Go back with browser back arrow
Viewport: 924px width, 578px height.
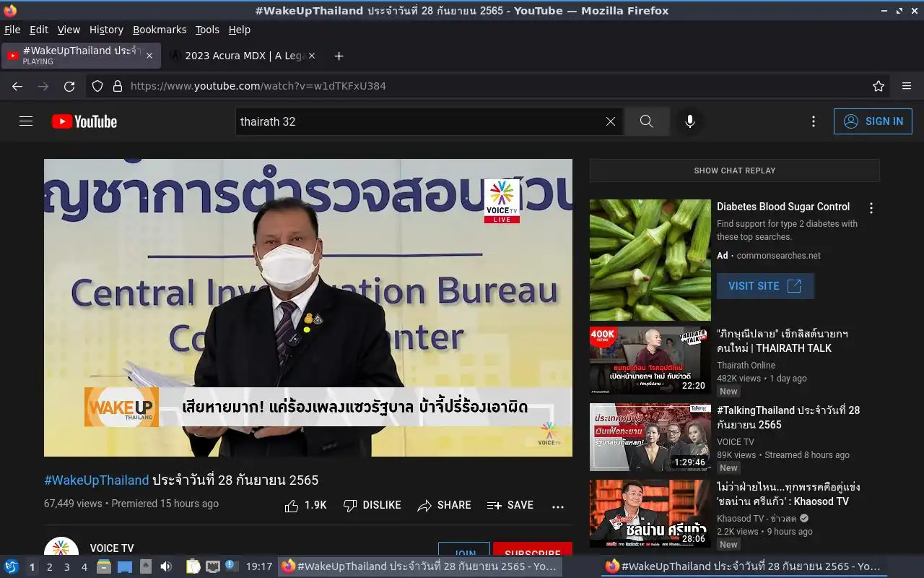click(x=17, y=86)
